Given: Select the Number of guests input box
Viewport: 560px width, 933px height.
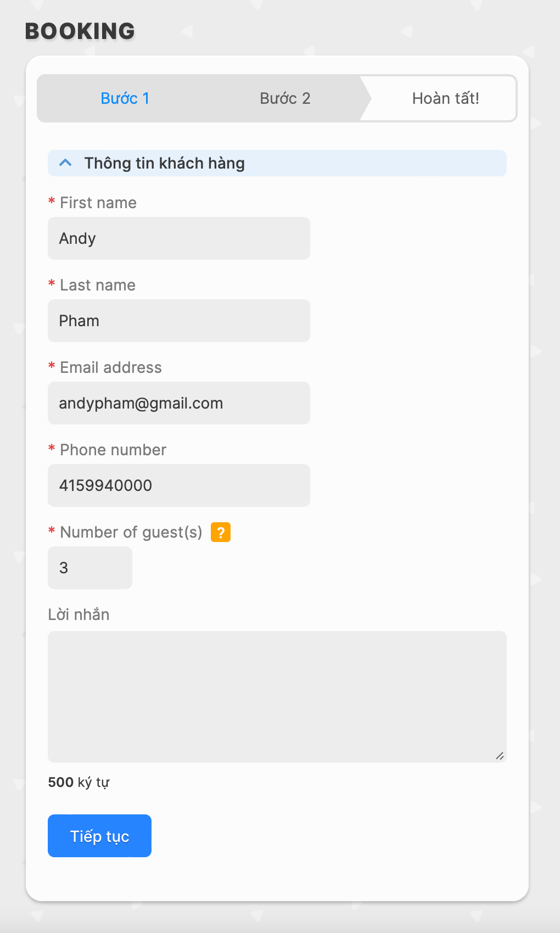Looking at the screenshot, I should (x=90, y=568).
